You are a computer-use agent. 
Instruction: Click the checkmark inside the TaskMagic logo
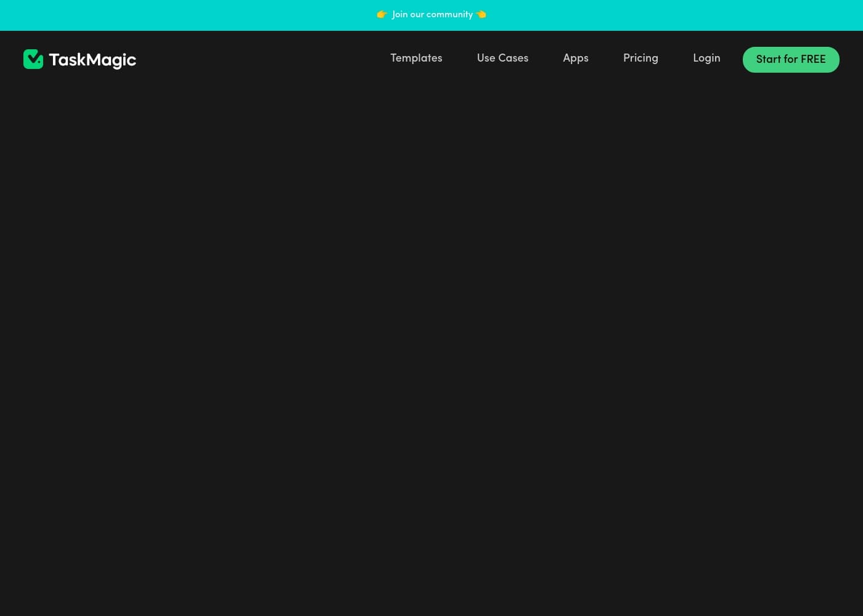pyautogui.click(x=33, y=59)
